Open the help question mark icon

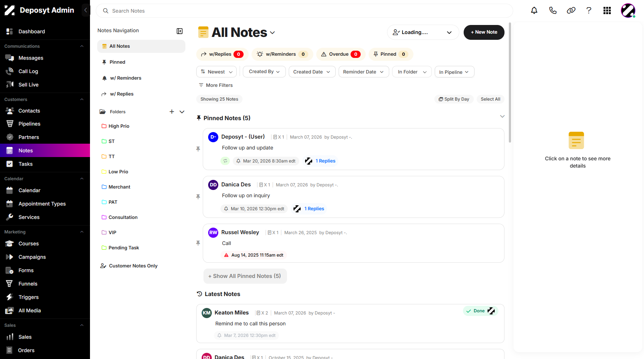click(x=589, y=10)
